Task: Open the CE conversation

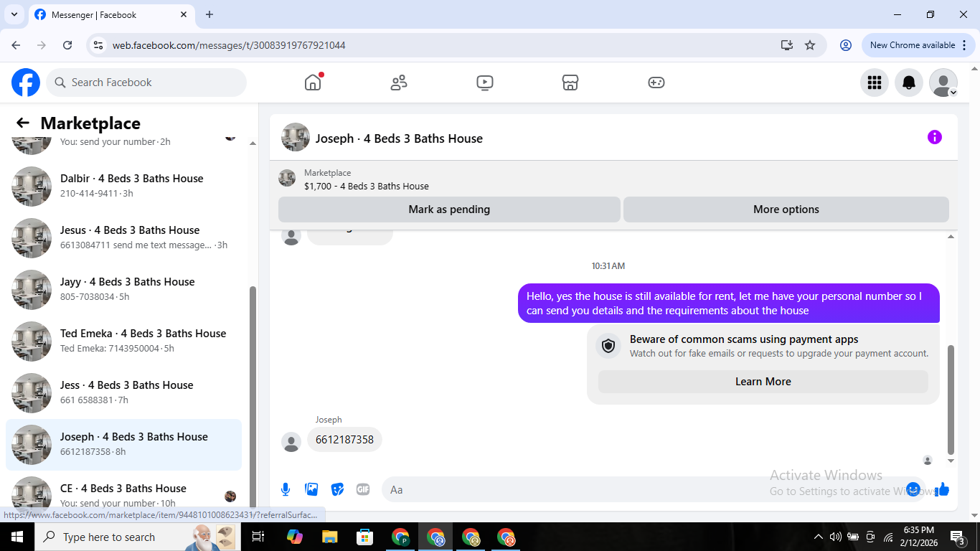Action: coord(123,492)
